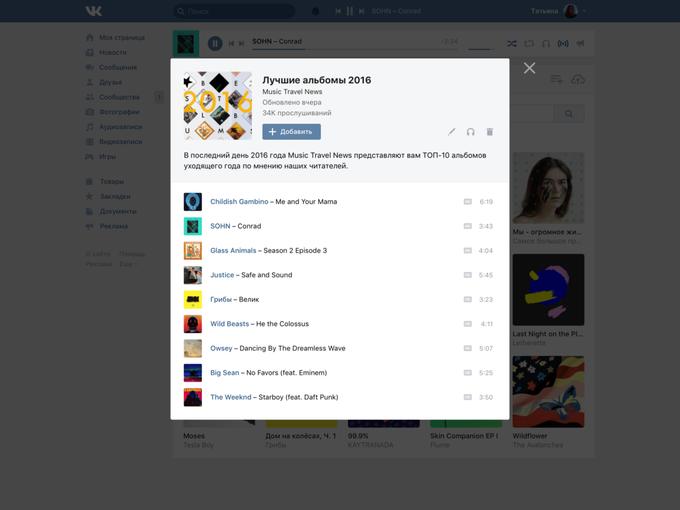Go to Моя страница in sidebar
This screenshot has width=680, height=510.
coord(115,37)
